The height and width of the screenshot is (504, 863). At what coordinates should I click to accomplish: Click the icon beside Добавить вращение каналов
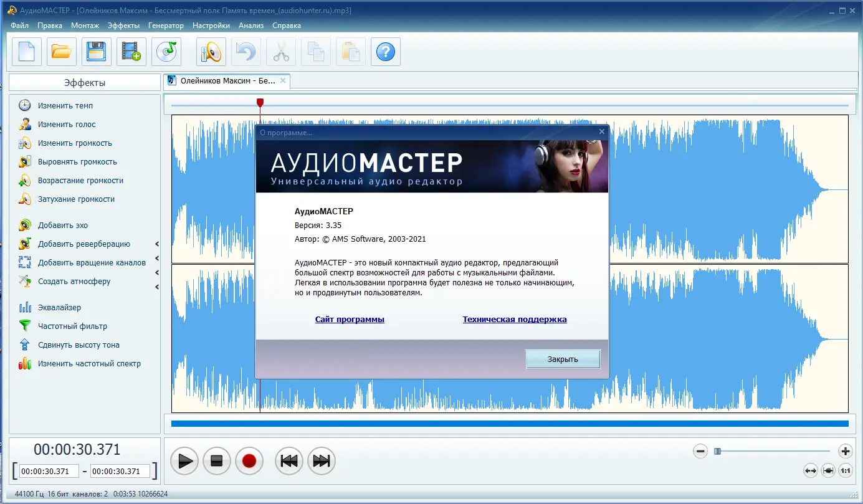[25, 263]
